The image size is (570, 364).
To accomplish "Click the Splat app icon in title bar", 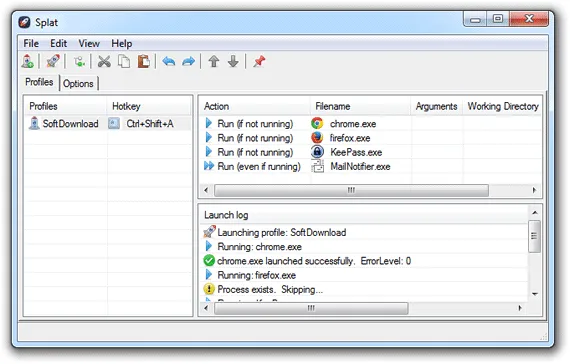I will click(24, 23).
